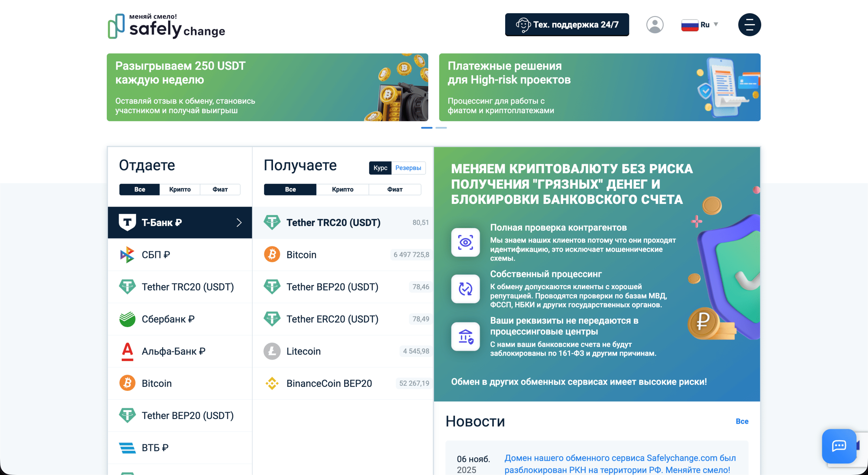Click the BinanceCoin BEP20 icon
Viewport: 868px width, 475px height.
[x=272, y=383]
